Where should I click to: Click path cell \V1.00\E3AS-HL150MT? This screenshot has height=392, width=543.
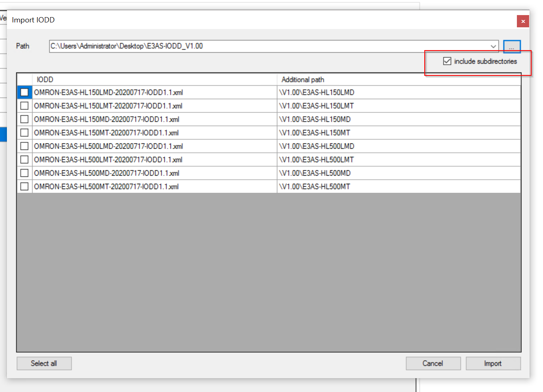click(399, 133)
